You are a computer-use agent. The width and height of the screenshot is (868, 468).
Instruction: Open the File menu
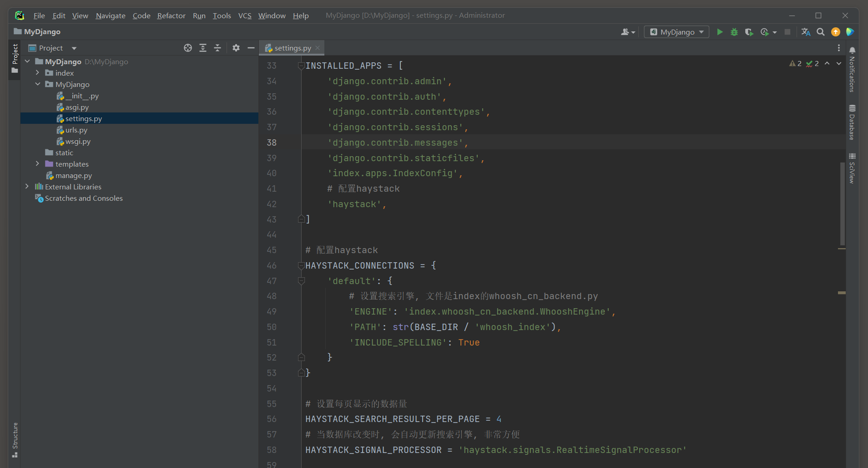[39, 15]
